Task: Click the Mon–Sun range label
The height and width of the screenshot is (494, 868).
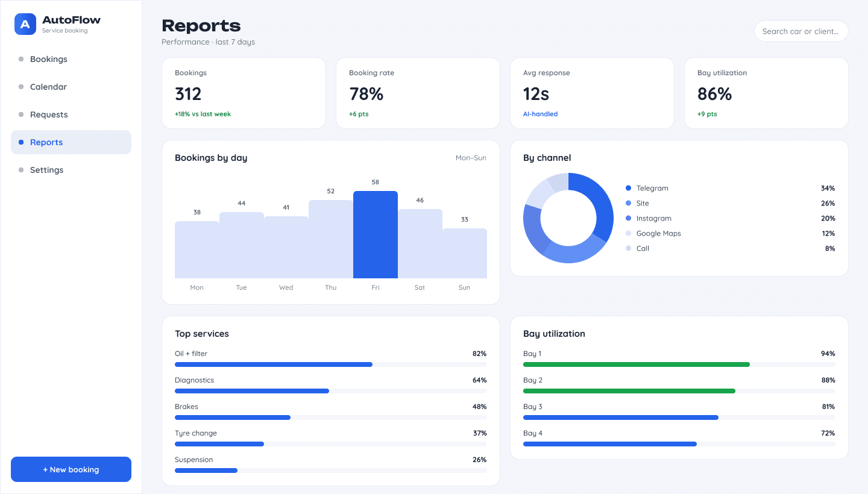Action: pyautogui.click(x=471, y=158)
